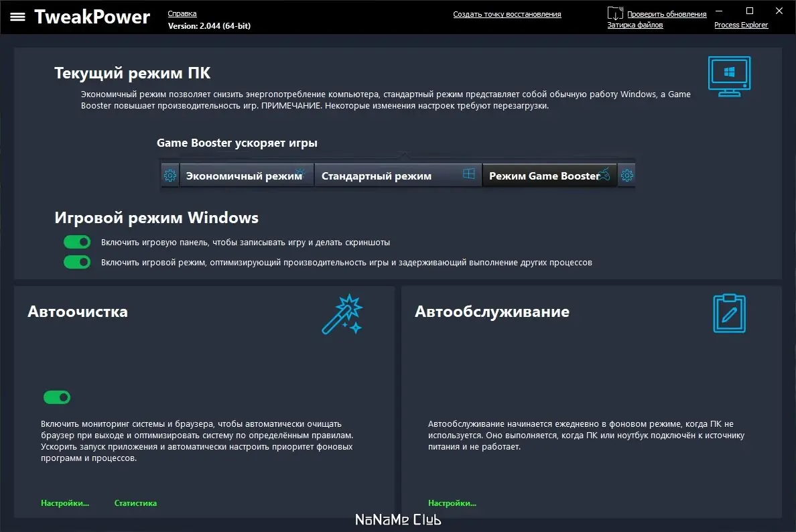This screenshot has height=532, width=796.
Task: Click the Автоочистка magic wand icon
Action: tap(342, 314)
